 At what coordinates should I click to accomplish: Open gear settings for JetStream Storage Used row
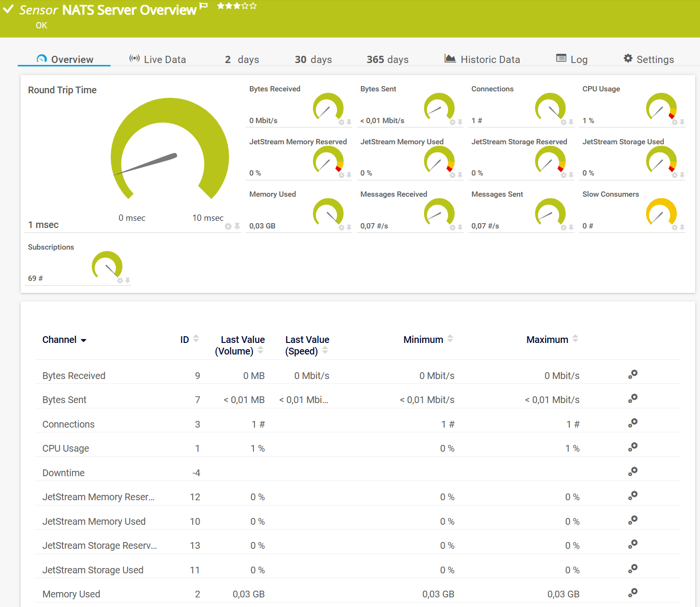tap(633, 569)
